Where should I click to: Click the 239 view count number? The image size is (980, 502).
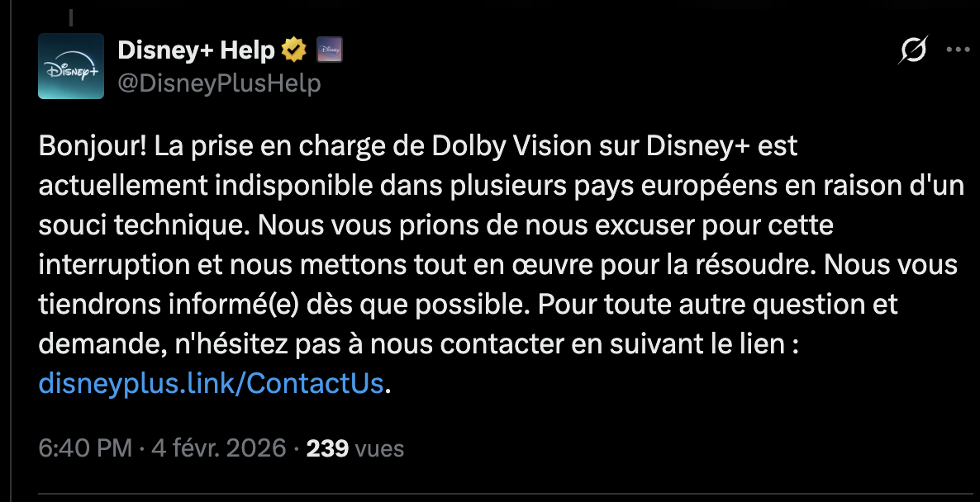327,448
